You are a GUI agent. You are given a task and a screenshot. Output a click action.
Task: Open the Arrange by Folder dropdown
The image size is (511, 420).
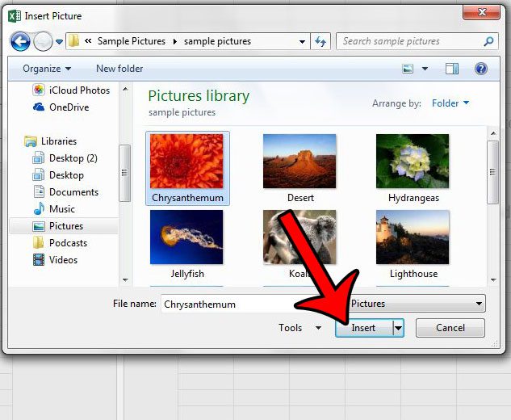450,103
